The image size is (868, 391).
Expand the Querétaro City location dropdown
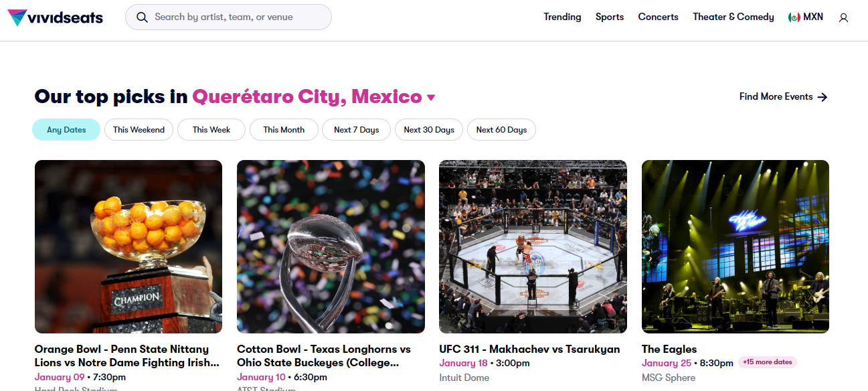(431, 98)
